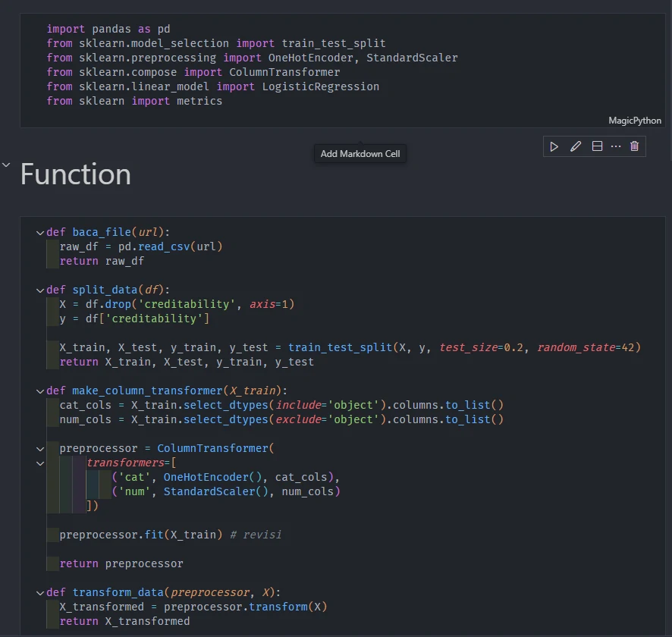Click the OneHotEncoder() tuple line
The width and height of the screenshot is (672, 637).
226,477
